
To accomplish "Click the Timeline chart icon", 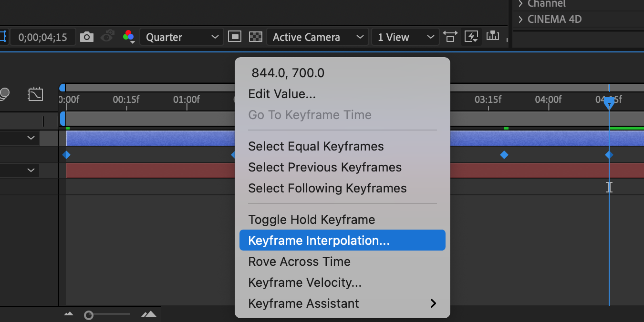I will pyautogui.click(x=493, y=36).
